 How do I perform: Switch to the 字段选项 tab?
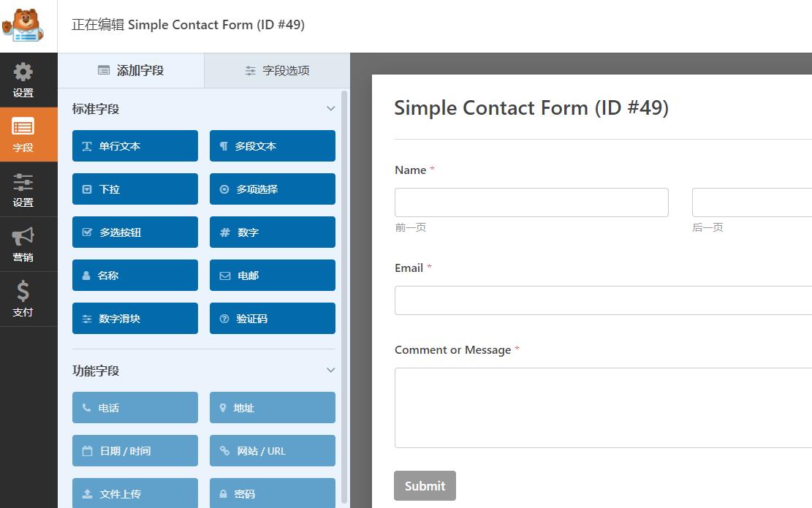pos(277,70)
